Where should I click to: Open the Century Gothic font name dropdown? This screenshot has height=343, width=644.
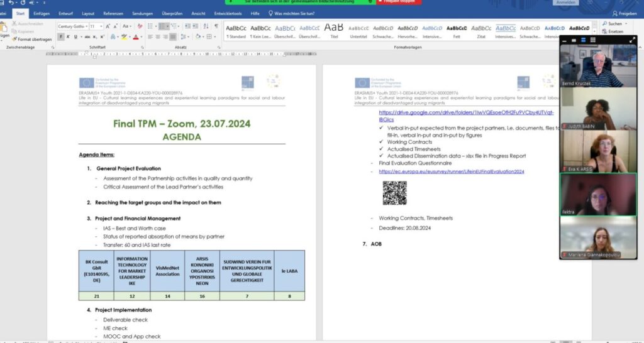85,26
